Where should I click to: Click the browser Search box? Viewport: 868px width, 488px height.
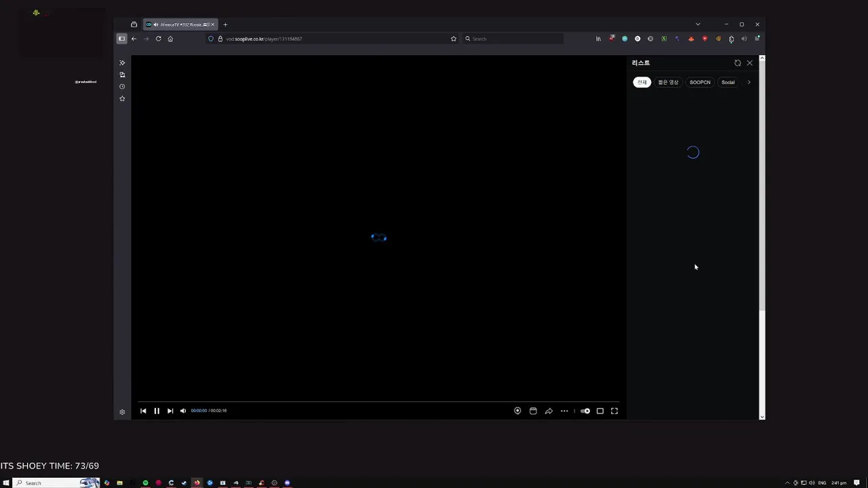[513, 39]
